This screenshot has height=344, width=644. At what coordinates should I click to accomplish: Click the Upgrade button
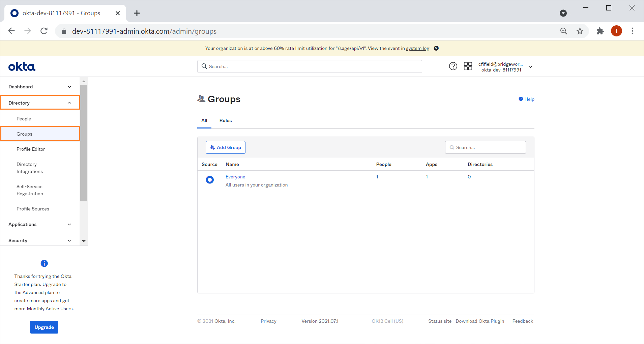[x=44, y=327]
